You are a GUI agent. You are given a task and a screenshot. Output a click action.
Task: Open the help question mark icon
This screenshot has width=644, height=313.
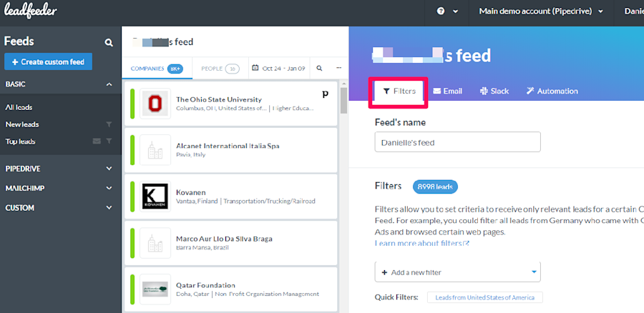pos(441,11)
